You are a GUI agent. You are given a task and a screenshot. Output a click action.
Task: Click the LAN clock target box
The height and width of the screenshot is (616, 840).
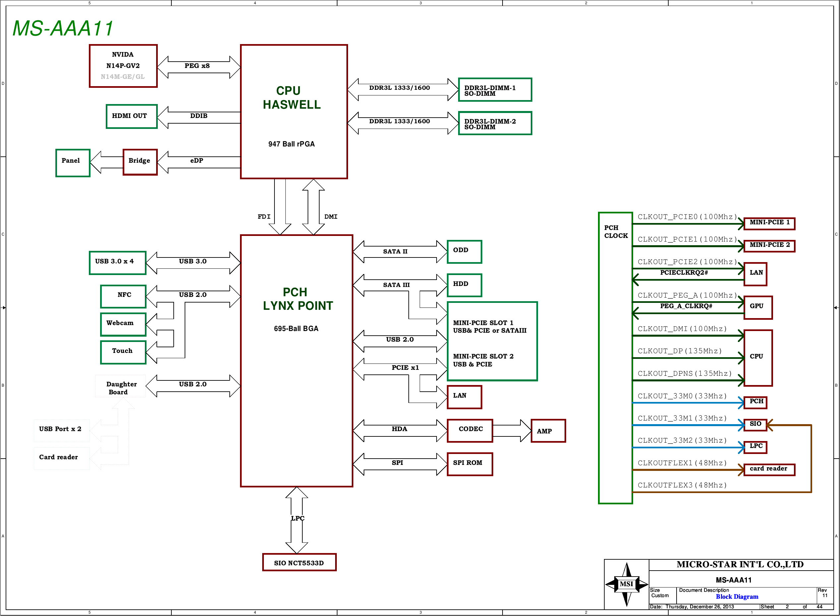click(x=755, y=274)
